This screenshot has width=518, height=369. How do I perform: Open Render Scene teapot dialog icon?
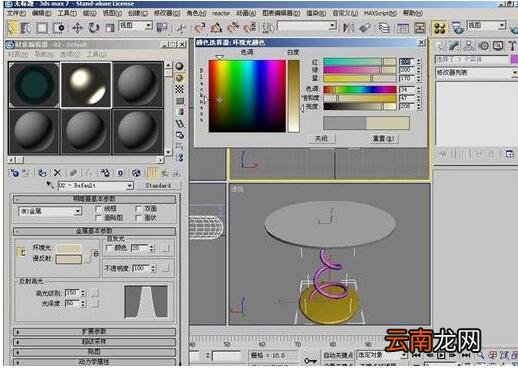[x=458, y=28]
